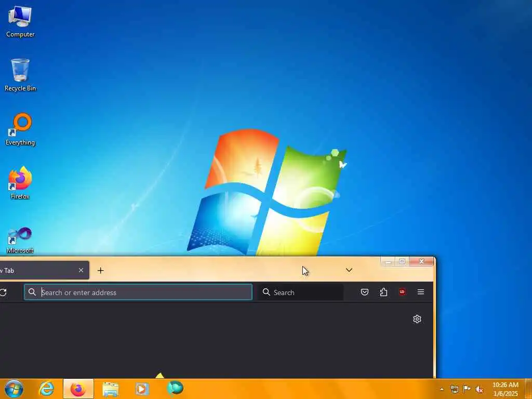Open the network tray icon
The height and width of the screenshot is (399, 532).
[454, 389]
